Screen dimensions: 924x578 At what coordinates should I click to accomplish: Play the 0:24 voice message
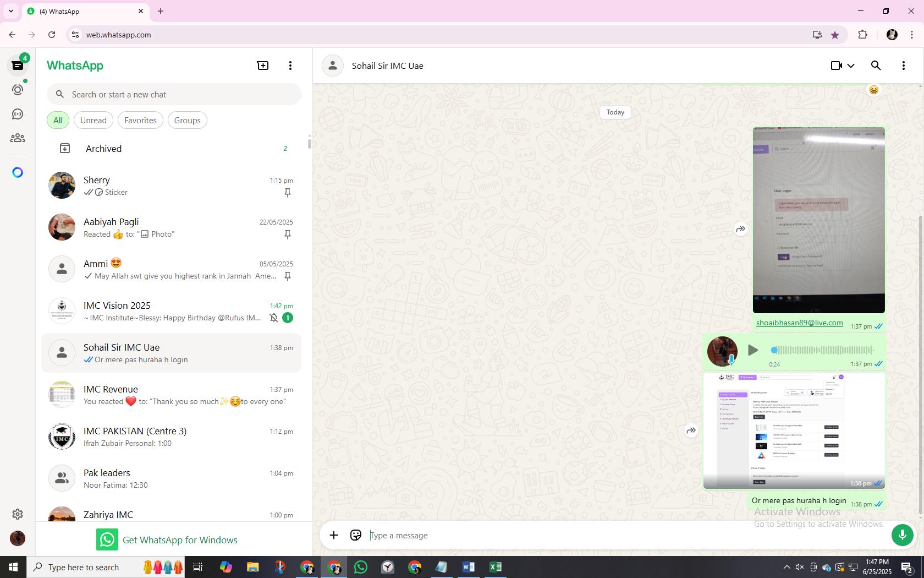click(x=753, y=350)
